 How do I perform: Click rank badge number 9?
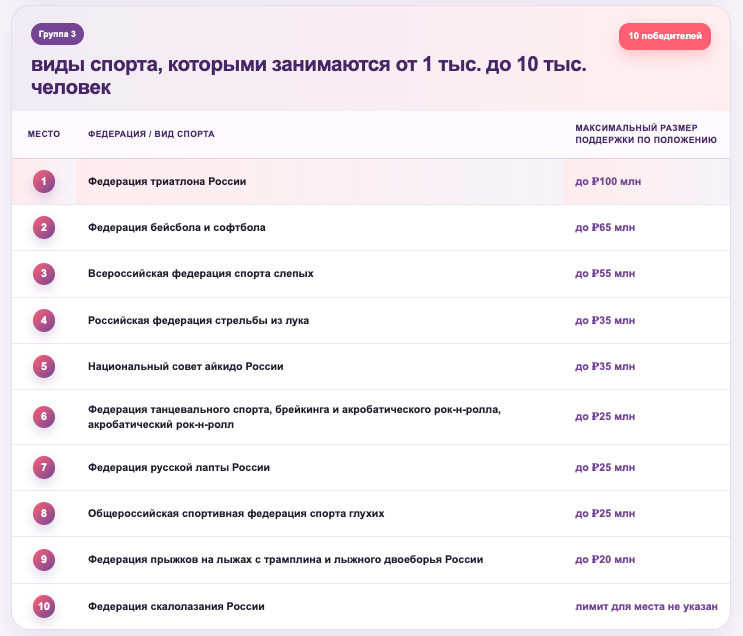coord(44,559)
